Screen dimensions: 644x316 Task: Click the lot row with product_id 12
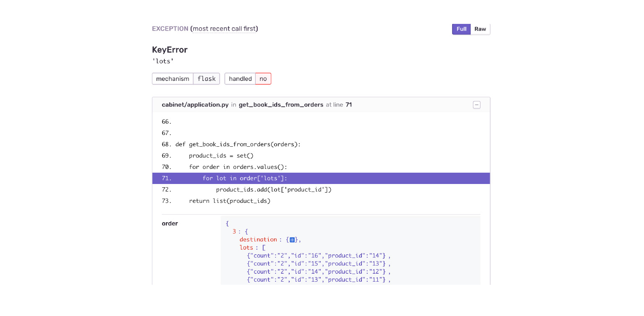point(319,272)
